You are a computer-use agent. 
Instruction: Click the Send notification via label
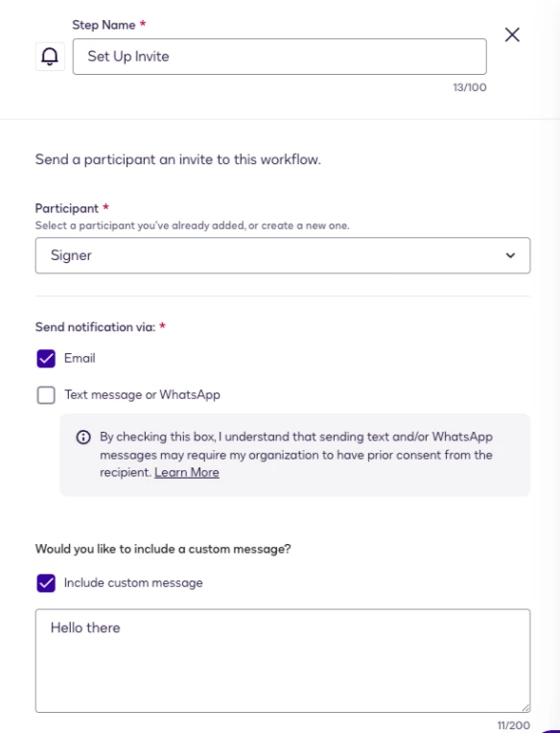pyautogui.click(x=95, y=327)
